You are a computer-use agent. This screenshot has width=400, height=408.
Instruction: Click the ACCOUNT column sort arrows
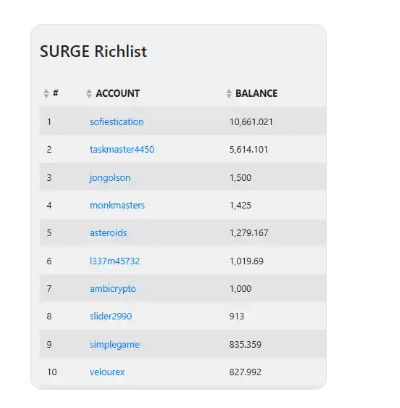[89, 94]
